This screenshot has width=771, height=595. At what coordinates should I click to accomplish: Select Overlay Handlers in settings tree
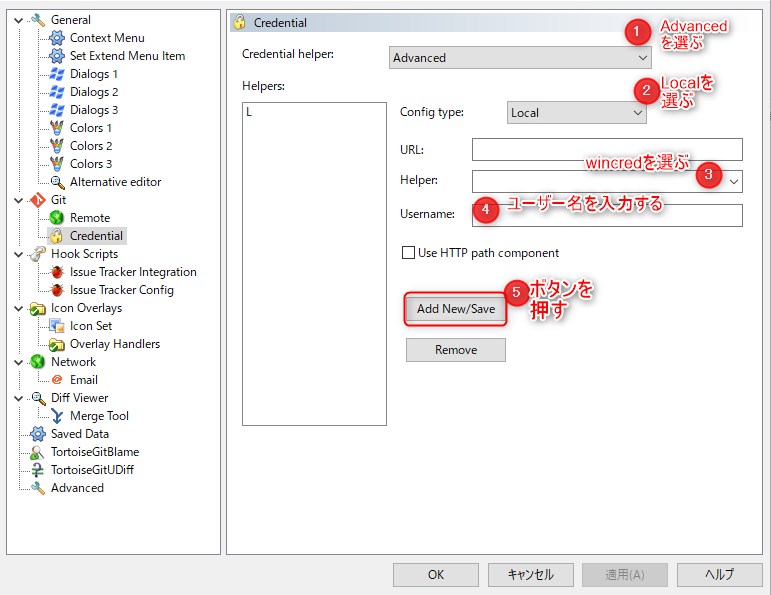click(x=115, y=344)
